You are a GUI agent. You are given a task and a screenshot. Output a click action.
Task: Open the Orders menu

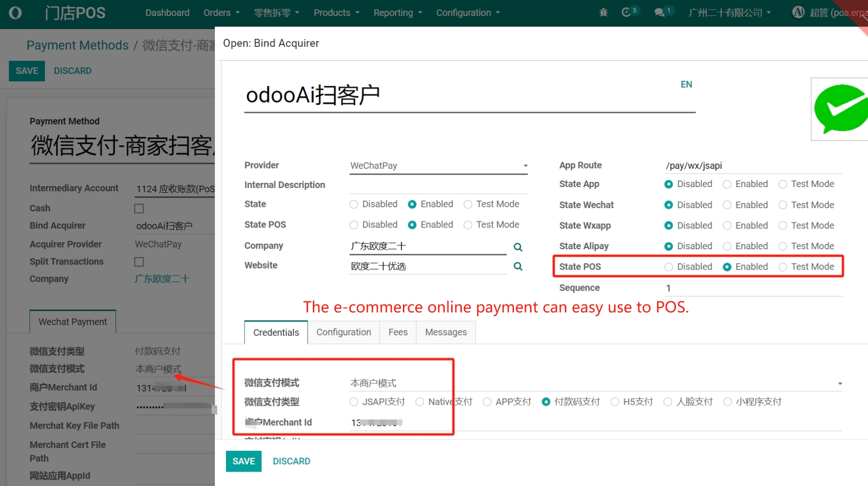point(221,13)
